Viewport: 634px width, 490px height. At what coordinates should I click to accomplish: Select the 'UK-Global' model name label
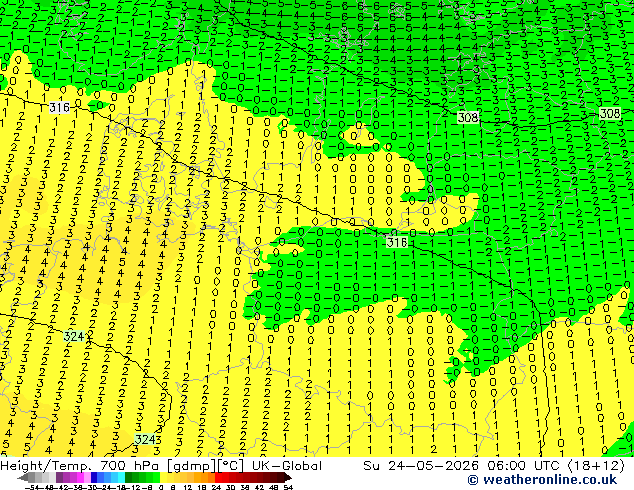tap(287, 466)
